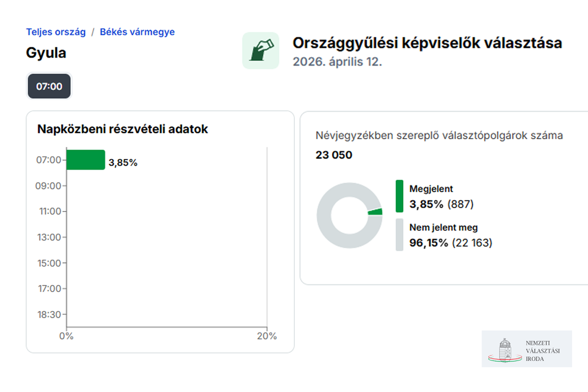Go to Békés vármegye breadcrumb link

[x=137, y=32]
